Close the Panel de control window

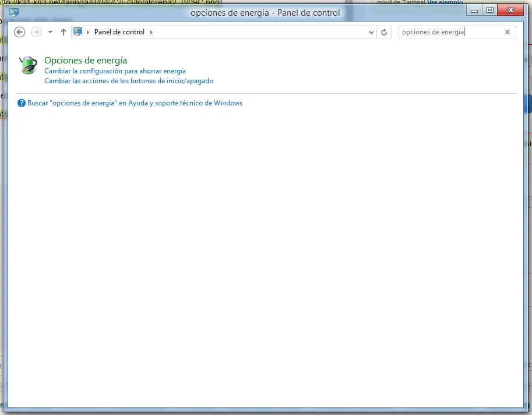510,10
